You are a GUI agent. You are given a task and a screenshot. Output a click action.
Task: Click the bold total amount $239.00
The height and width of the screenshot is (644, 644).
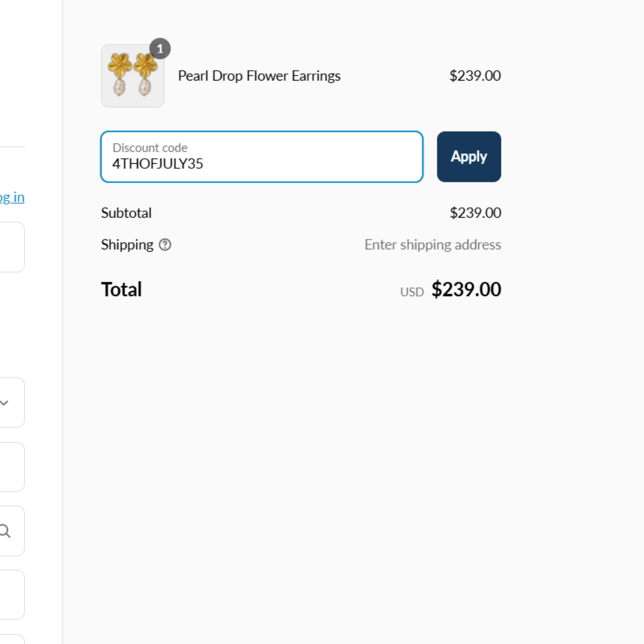click(466, 290)
